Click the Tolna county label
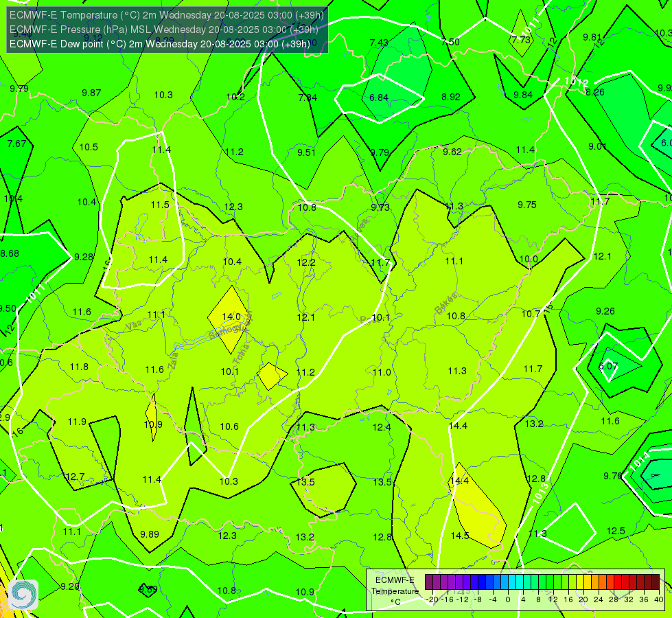The height and width of the screenshot is (618, 672). click(x=241, y=354)
